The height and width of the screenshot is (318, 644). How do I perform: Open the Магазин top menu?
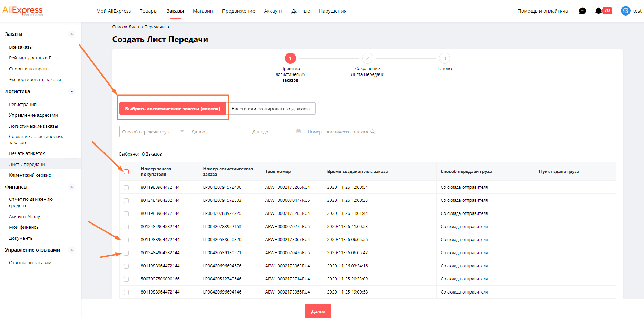[203, 11]
